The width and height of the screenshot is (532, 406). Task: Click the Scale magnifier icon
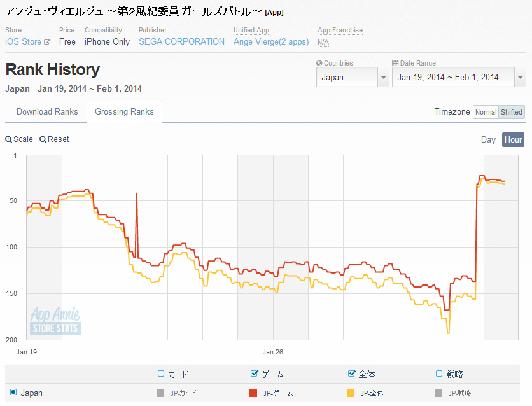pos(8,139)
